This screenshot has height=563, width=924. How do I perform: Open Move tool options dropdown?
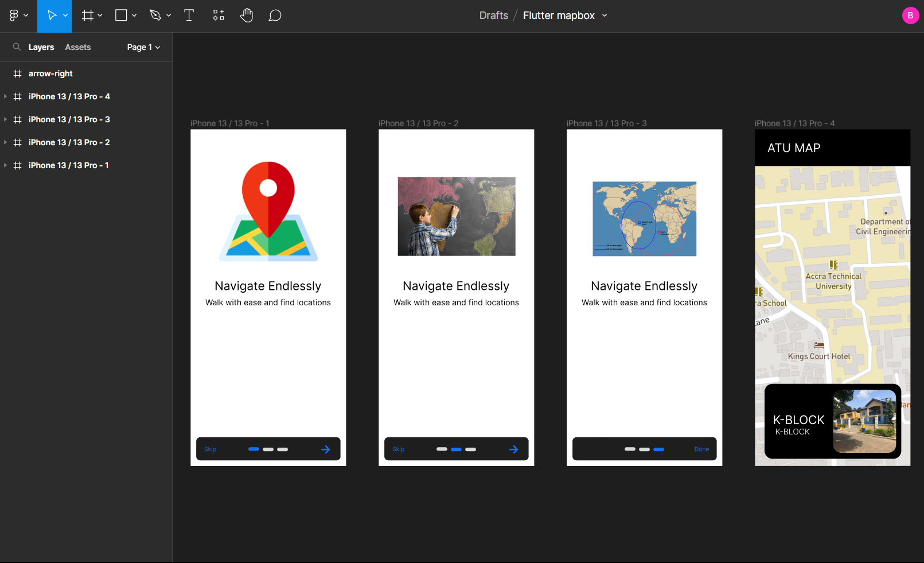[65, 15]
